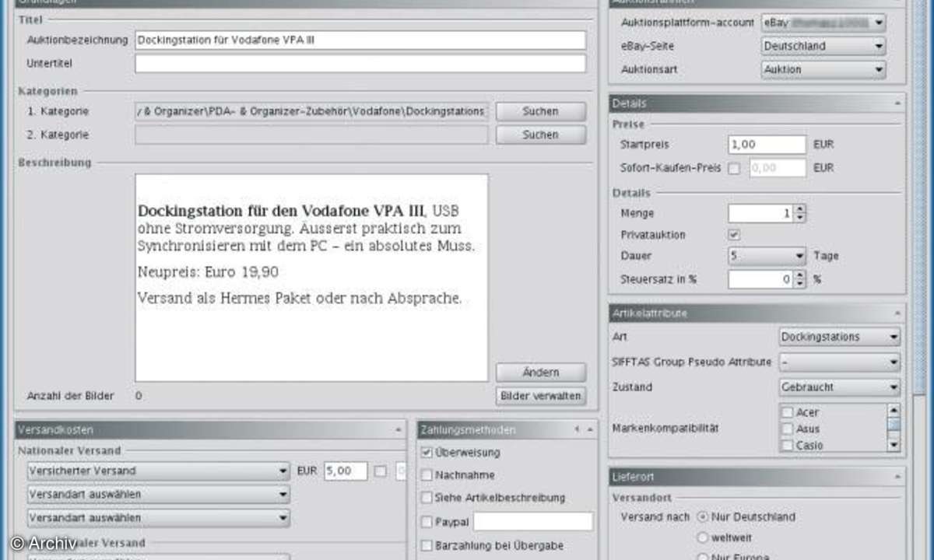The image size is (934, 560).
Task: Click the Paypal address input field
Action: pyautogui.click(x=533, y=522)
